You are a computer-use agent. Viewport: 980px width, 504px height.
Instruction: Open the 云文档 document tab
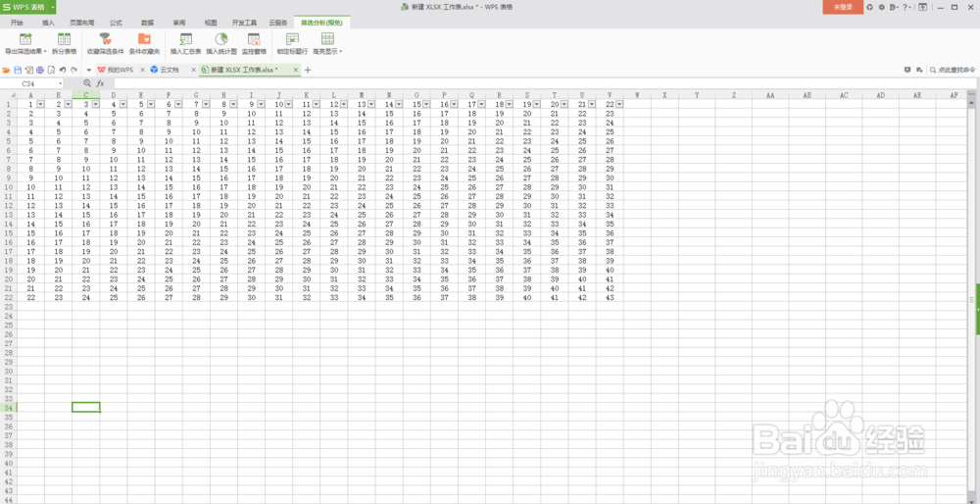coord(169,70)
